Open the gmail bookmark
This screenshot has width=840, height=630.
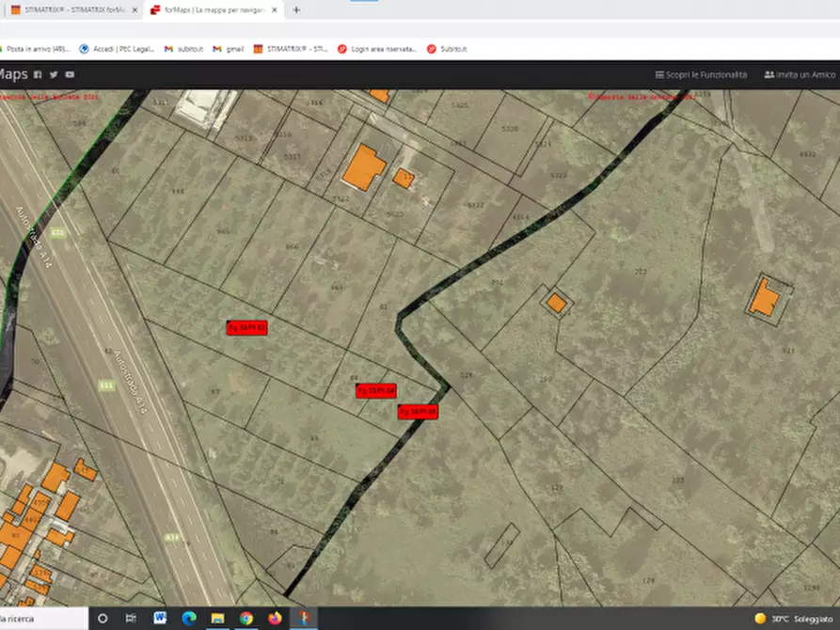point(229,49)
